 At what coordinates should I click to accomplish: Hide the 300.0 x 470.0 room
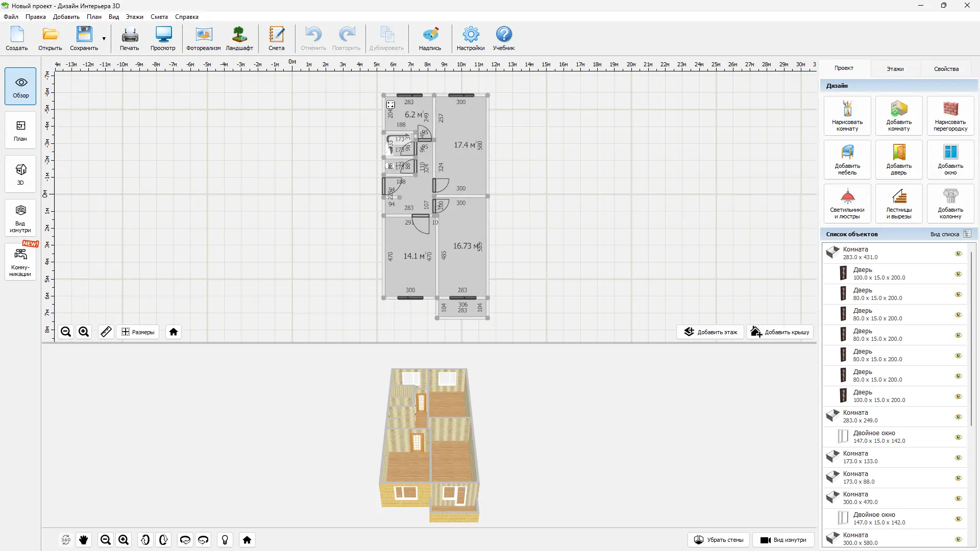(958, 498)
